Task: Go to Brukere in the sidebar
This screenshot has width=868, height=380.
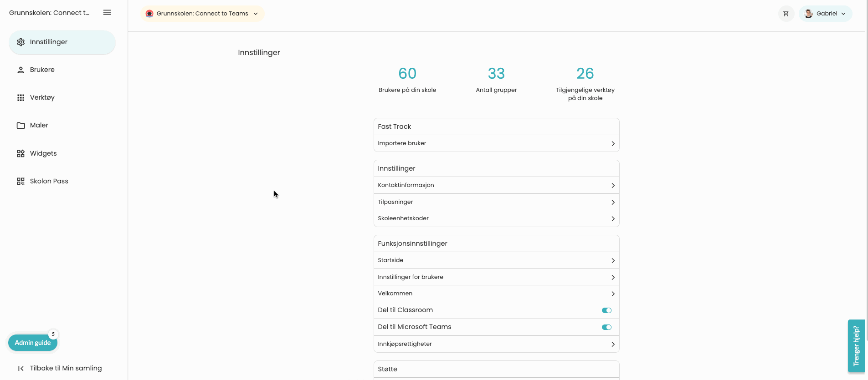Action: click(62, 70)
